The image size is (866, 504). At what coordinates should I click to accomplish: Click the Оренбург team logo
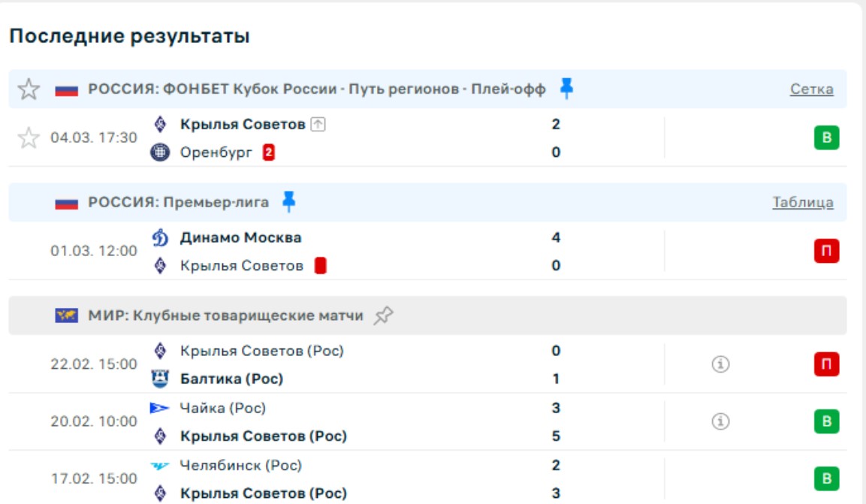(160, 152)
